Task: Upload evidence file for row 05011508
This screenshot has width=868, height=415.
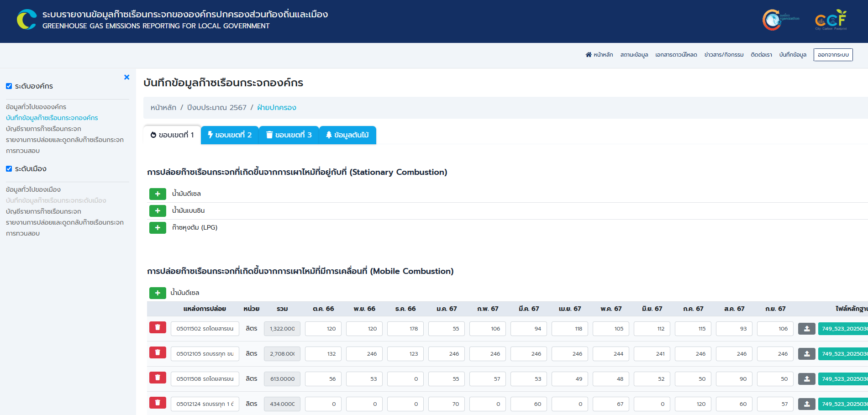Action: click(x=807, y=378)
